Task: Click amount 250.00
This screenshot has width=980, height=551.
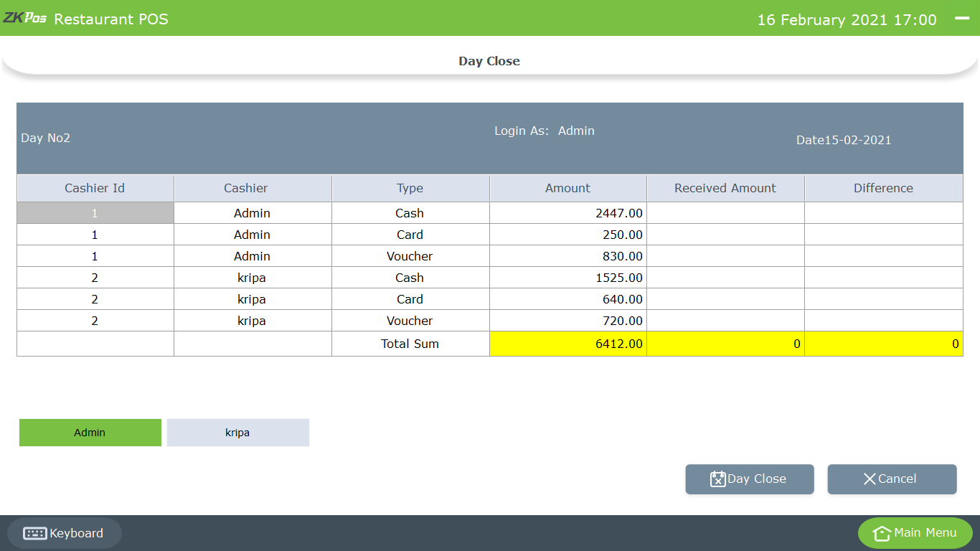Action: tap(623, 235)
